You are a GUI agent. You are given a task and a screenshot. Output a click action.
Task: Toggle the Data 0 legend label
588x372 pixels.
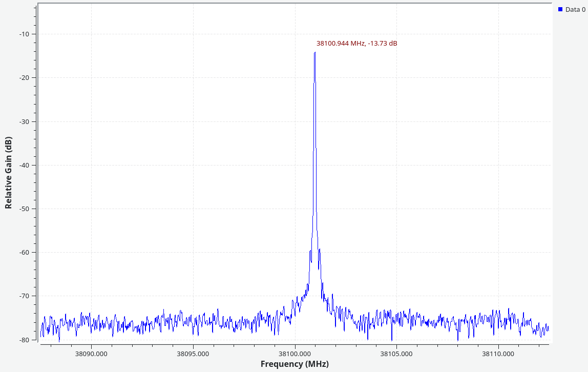(x=575, y=10)
